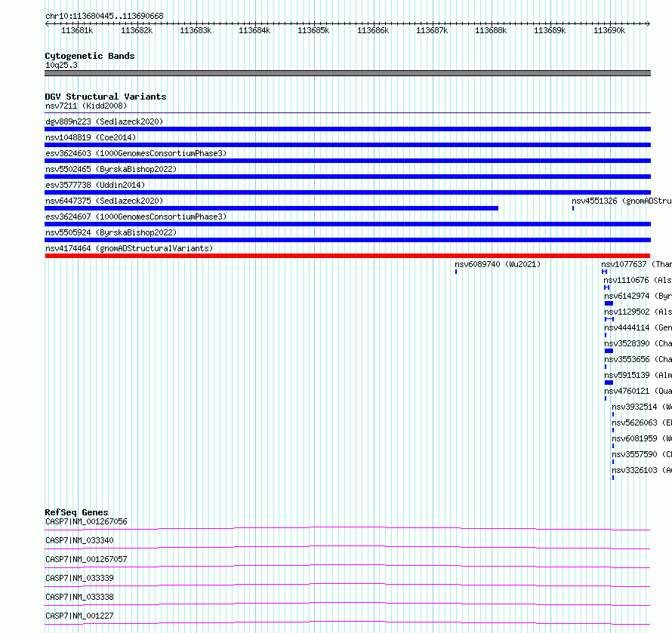Click the 113690k ruler tick label
Image resolution: width=672 pixels, height=633 pixels.
609,30
